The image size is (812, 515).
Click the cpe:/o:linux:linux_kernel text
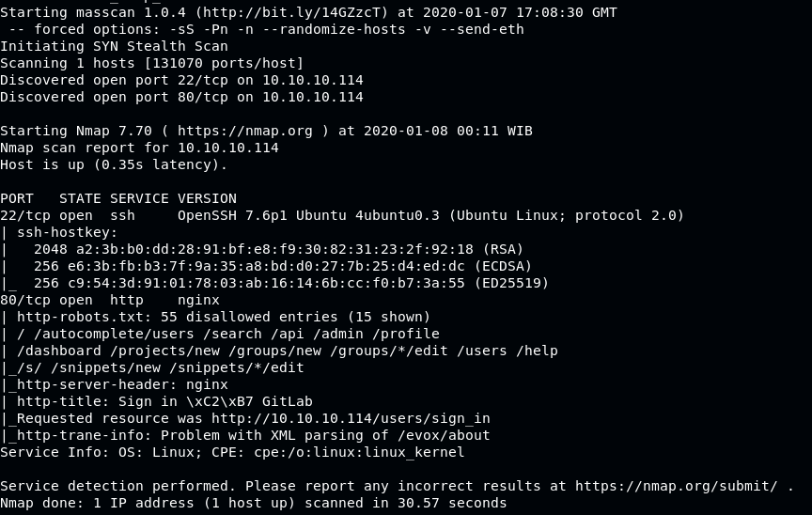[359, 452]
